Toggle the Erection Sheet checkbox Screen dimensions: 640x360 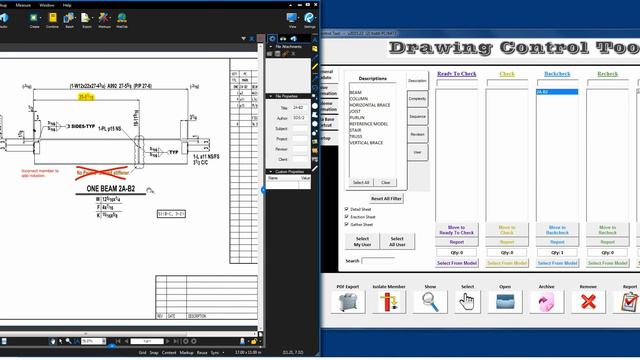[x=347, y=217]
